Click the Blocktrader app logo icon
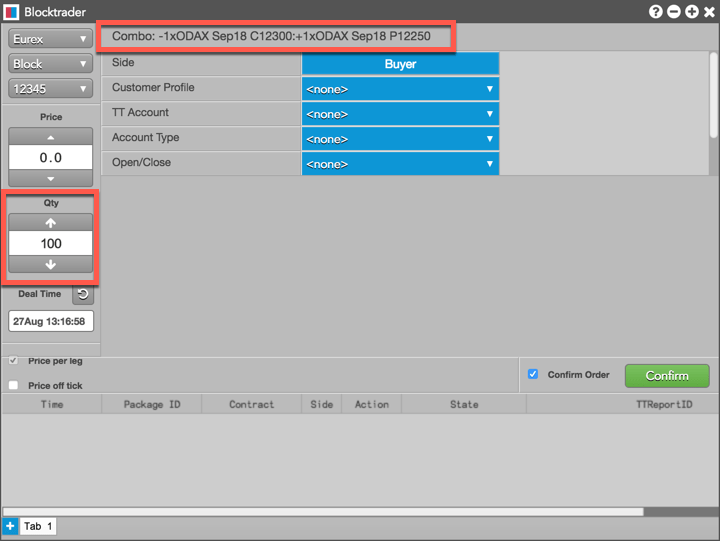 [11, 12]
